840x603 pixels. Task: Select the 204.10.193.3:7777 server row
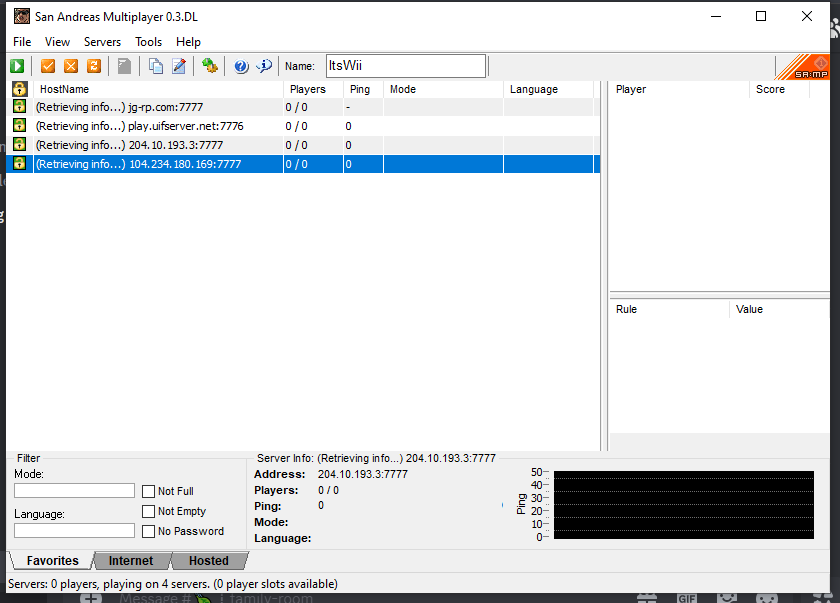[x=303, y=145]
